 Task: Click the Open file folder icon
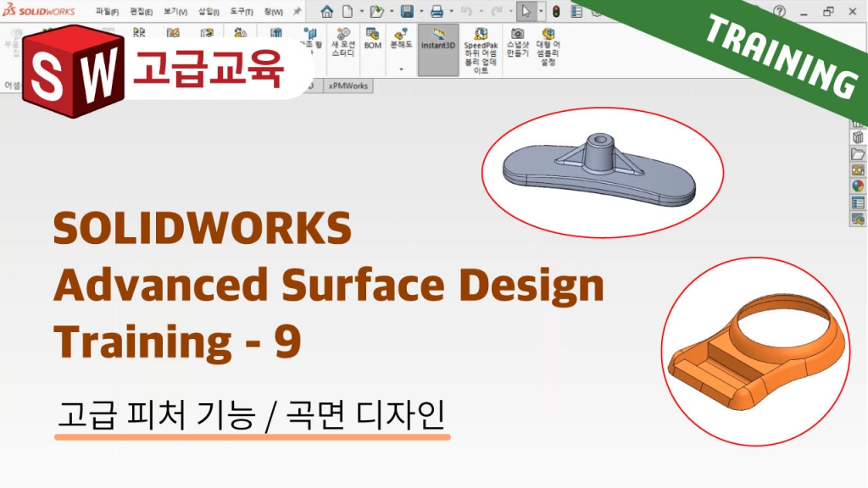pos(377,11)
